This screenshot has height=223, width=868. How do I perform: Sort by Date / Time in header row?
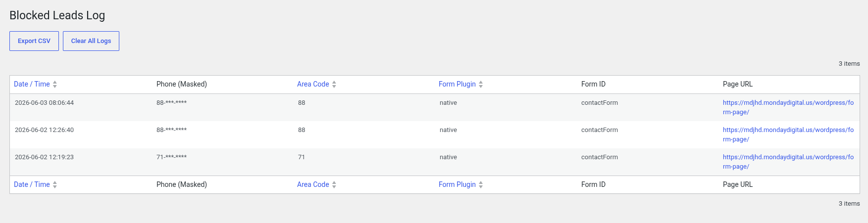pos(32,84)
